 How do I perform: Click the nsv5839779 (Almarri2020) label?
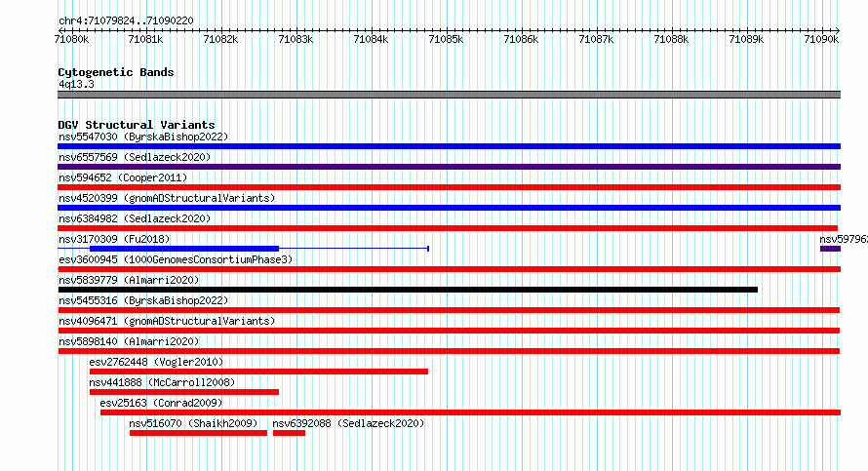point(129,280)
